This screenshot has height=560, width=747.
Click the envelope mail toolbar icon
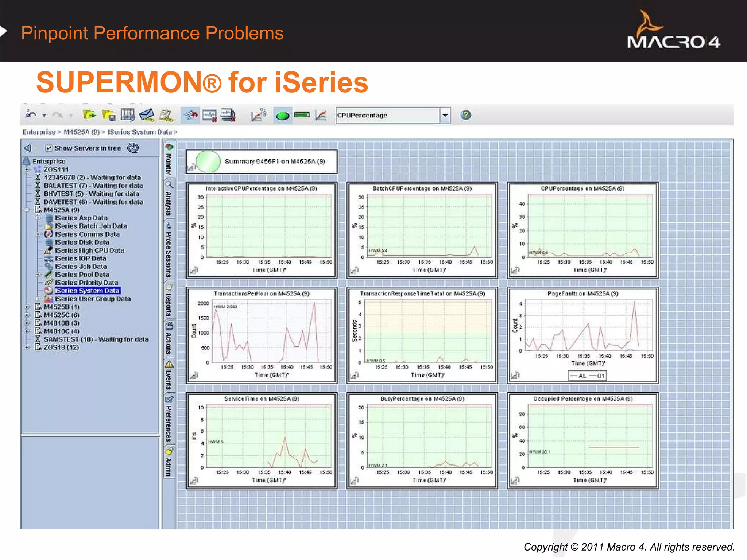147,115
